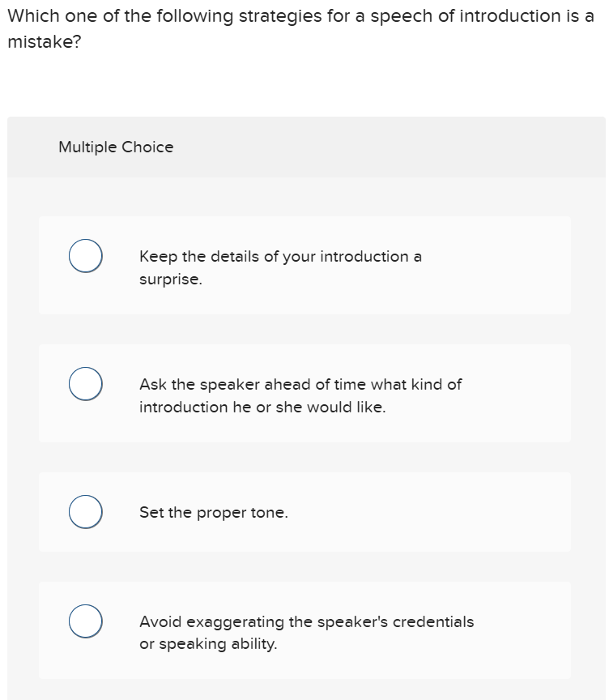Choose the answer 'Keep the details of your introduction a surprise'
609x700 pixels.
(x=279, y=267)
